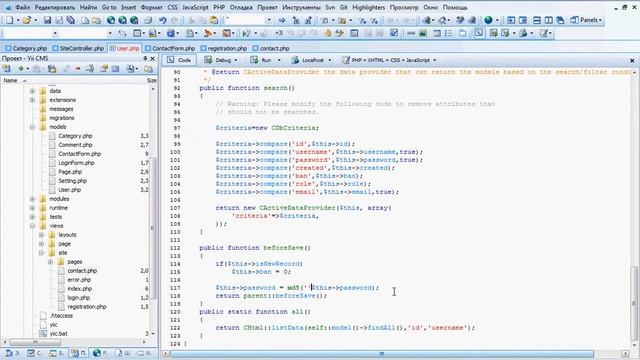Screen dimensions: 640x360
Task: Click the Save floppy disk icon
Action: [x=47, y=20]
